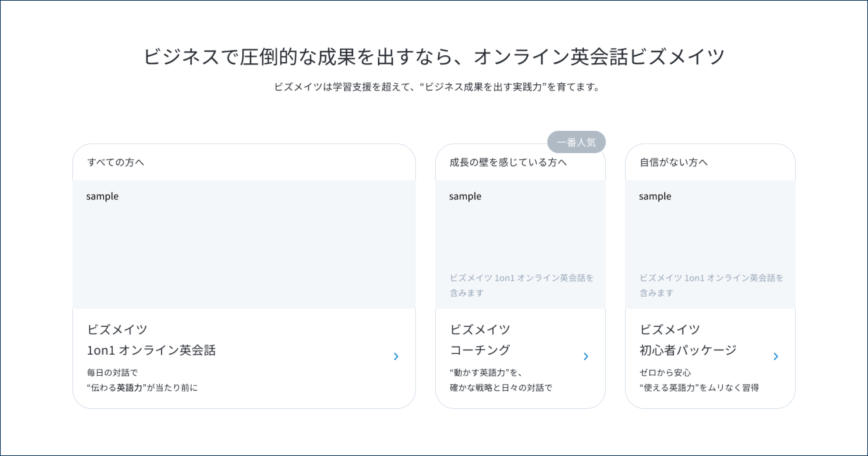The image size is (868, 456).
Task: Select the sample image in the すべての方へ card
Action: click(244, 244)
